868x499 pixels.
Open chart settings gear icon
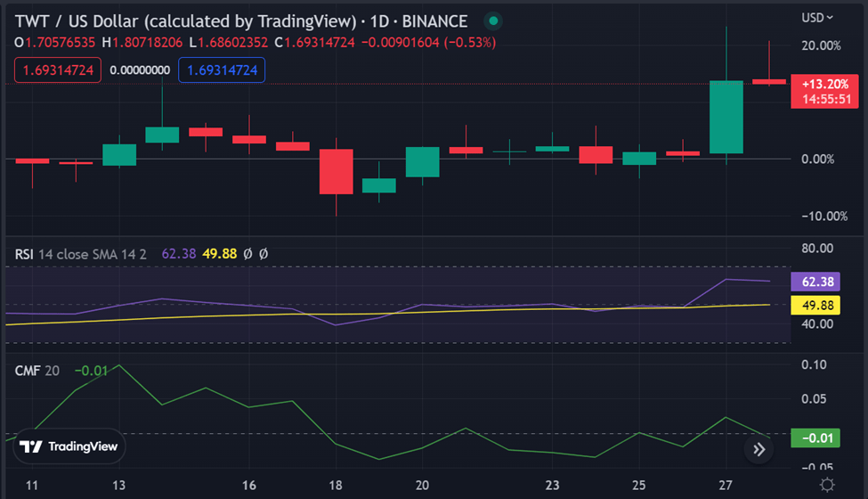827,485
